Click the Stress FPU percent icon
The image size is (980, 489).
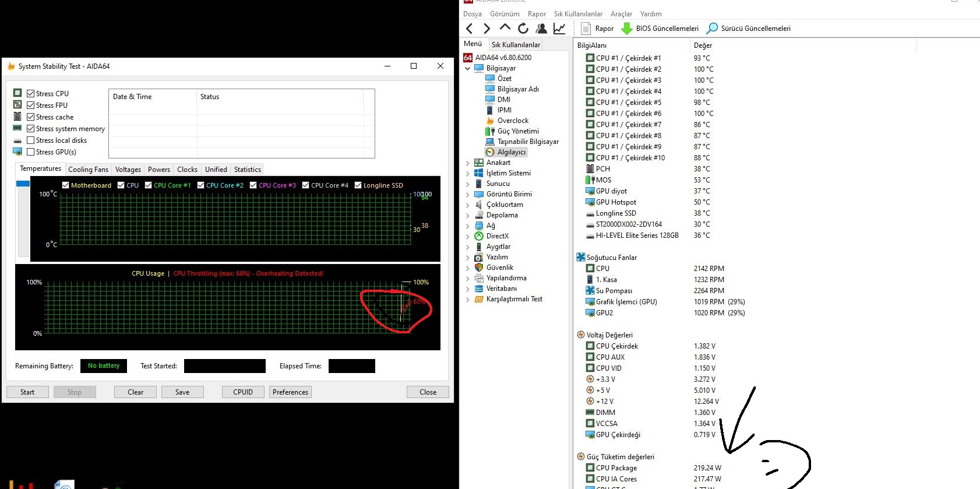coord(17,104)
